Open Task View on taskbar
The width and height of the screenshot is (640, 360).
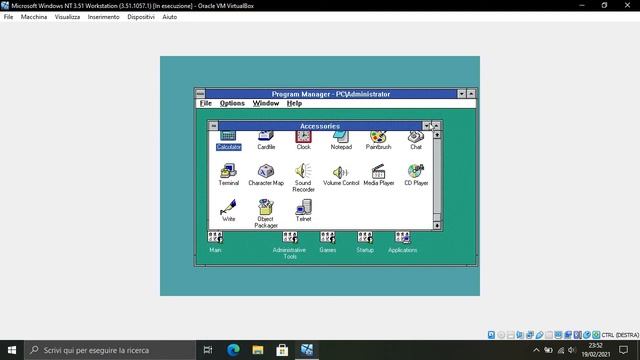pos(208,350)
